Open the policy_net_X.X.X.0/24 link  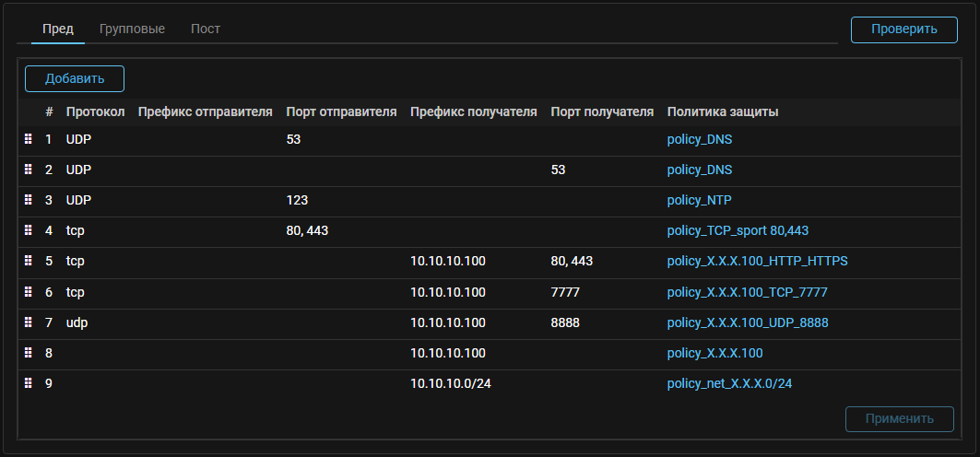[729, 383]
